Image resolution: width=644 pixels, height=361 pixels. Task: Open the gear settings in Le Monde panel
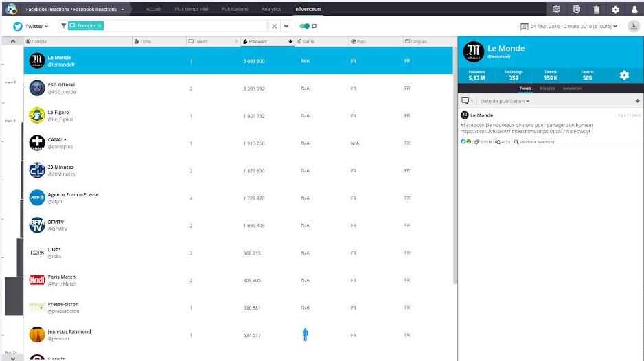[x=623, y=75]
